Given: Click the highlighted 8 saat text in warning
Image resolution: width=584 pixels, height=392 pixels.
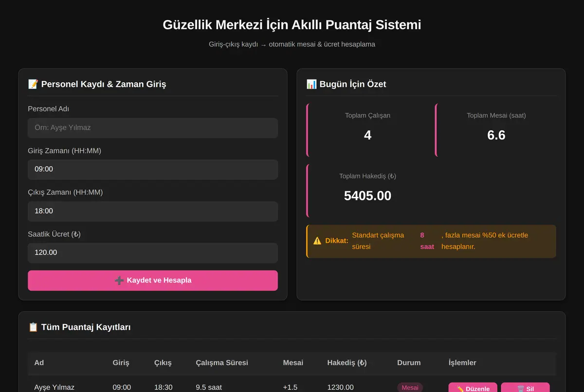Looking at the screenshot, I should [427, 241].
